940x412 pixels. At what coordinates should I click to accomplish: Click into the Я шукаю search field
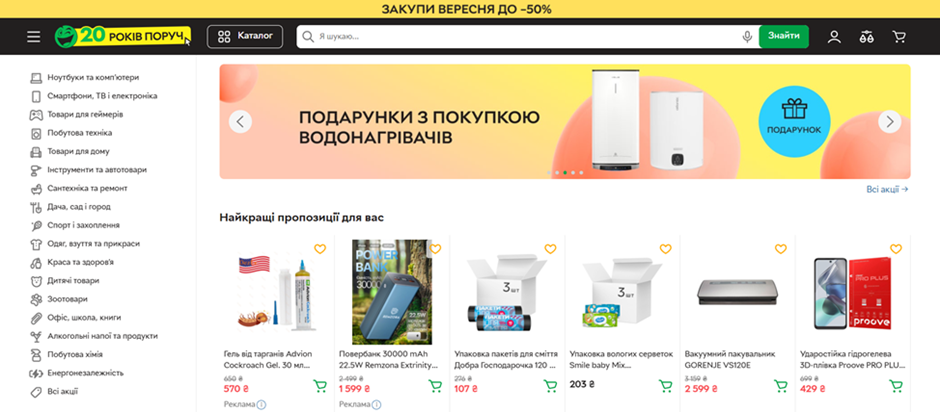[528, 37]
